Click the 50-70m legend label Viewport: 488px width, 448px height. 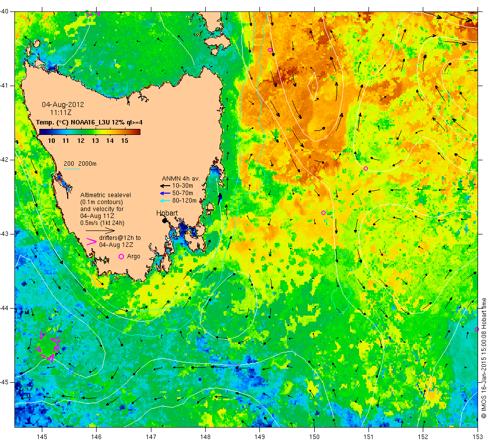(183, 193)
